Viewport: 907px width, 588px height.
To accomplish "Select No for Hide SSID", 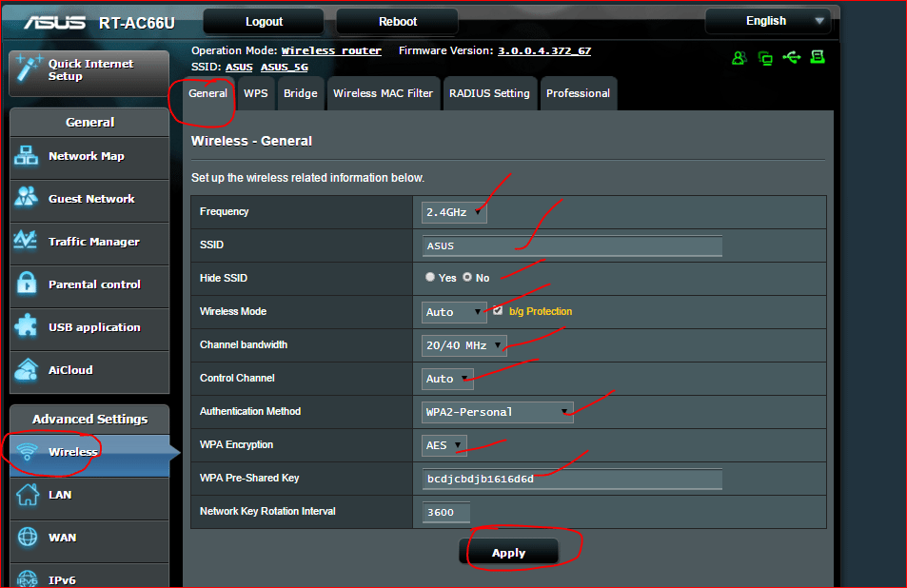I will tap(467, 277).
